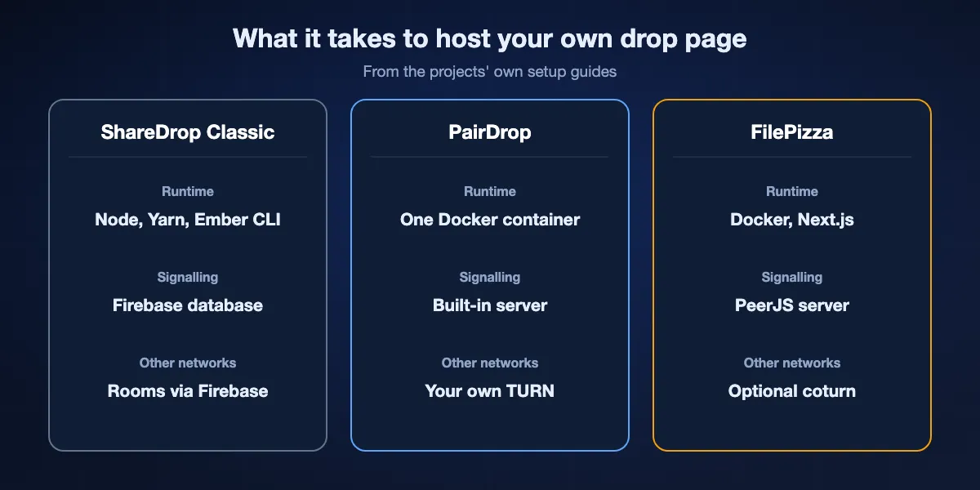Viewport: 980px width, 490px height.
Task: Select the PairDrop card title
Action: tap(490, 132)
